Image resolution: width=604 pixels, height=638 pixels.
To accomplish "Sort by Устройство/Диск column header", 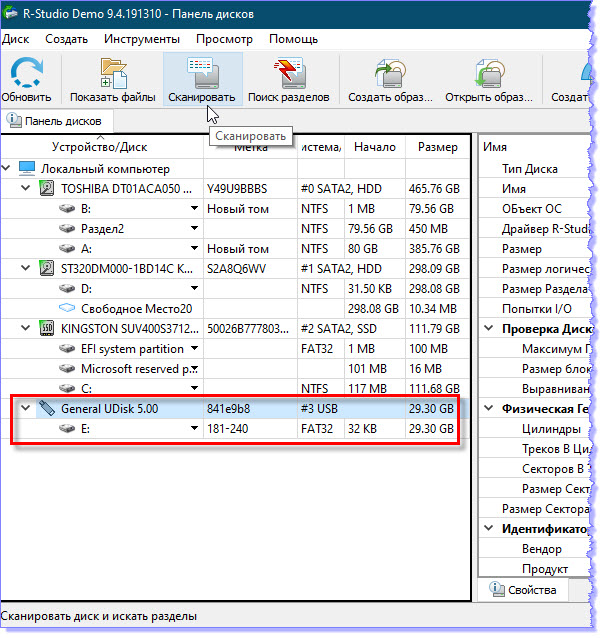I will click(x=102, y=148).
